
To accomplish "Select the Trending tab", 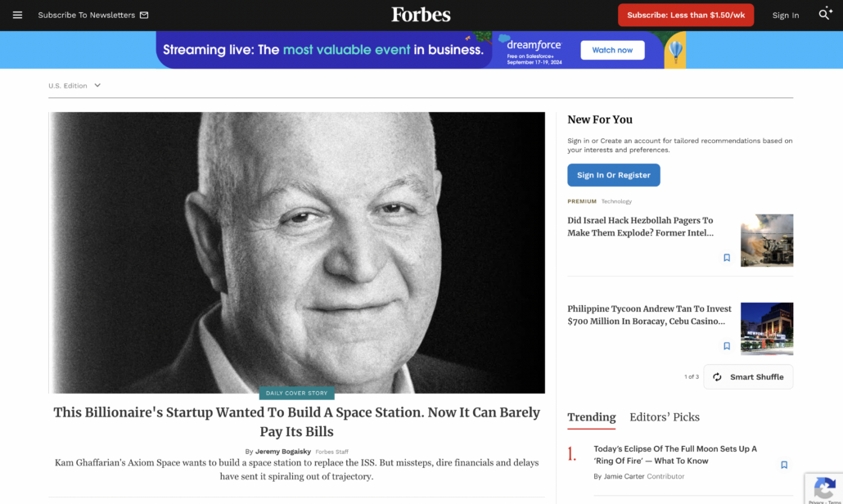I will point(591,417).
